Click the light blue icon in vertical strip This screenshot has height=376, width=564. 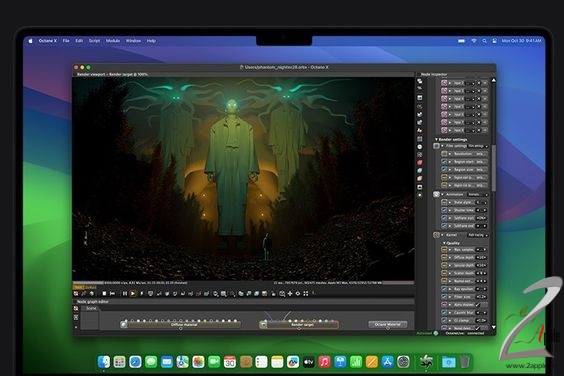pos(420,171)
